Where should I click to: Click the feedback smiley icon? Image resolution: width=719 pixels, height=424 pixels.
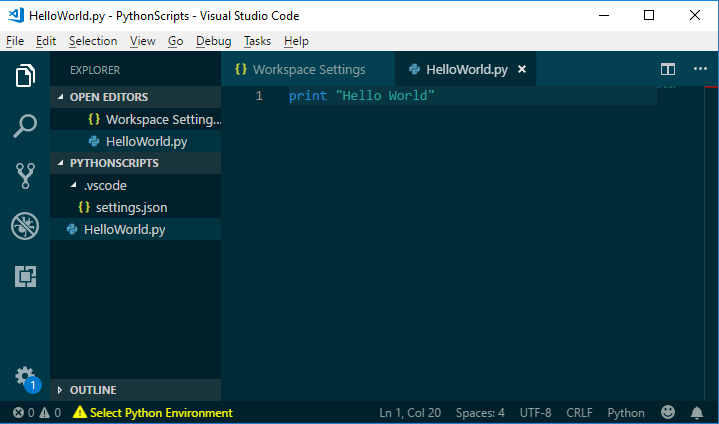click(668, 412)
